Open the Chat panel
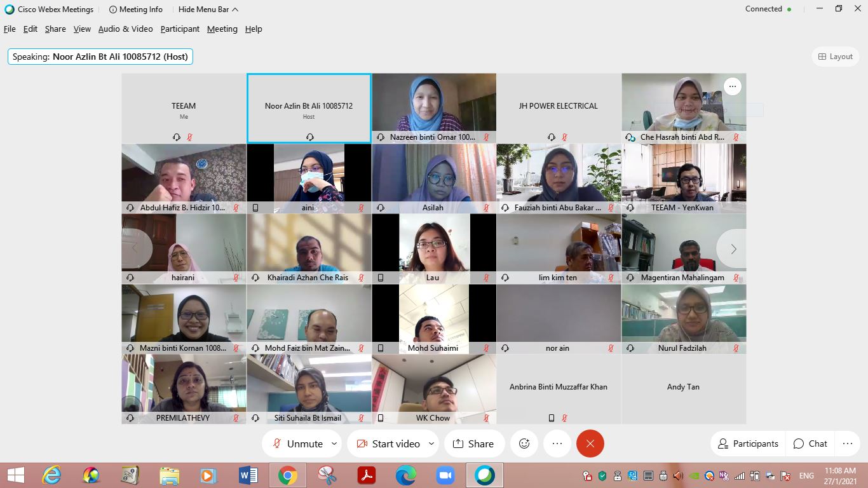This screenshot has height=488, width=868. [810, 444]
